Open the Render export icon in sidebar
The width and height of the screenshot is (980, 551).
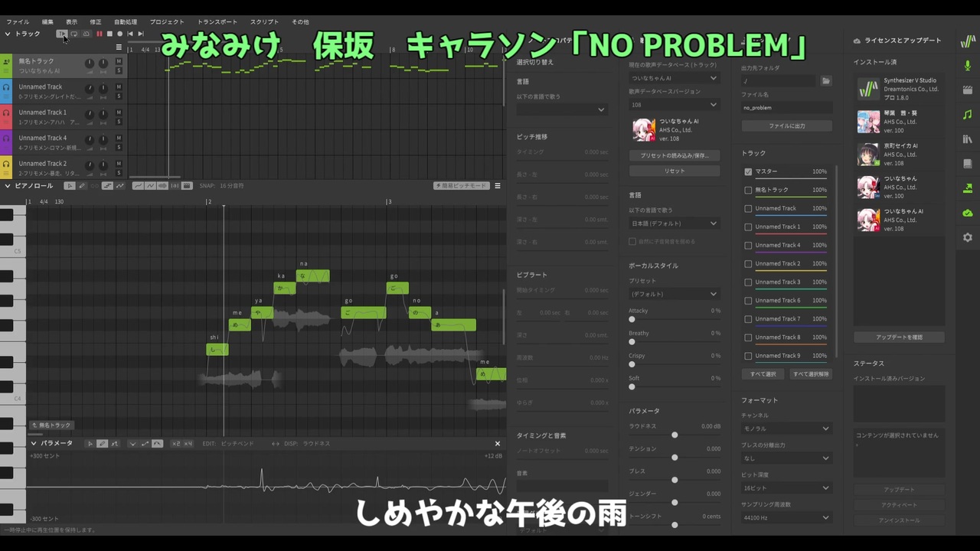point(968,188)
